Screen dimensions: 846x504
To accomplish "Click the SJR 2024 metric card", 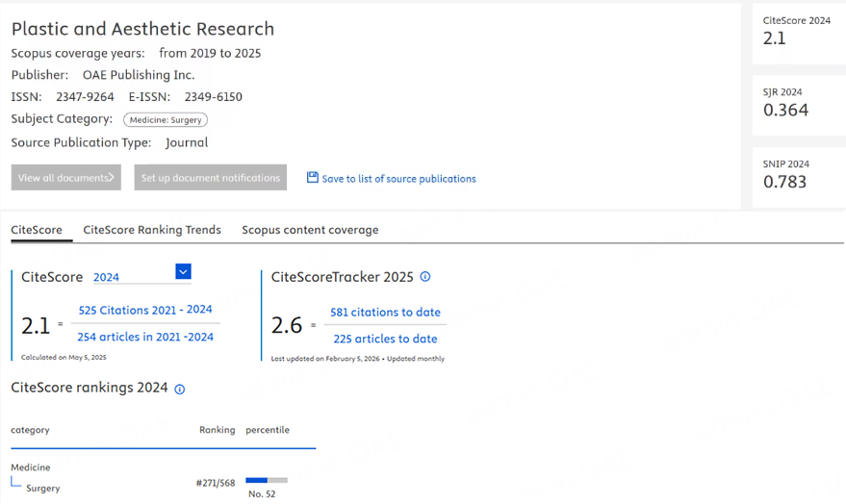I will point(799,105).
